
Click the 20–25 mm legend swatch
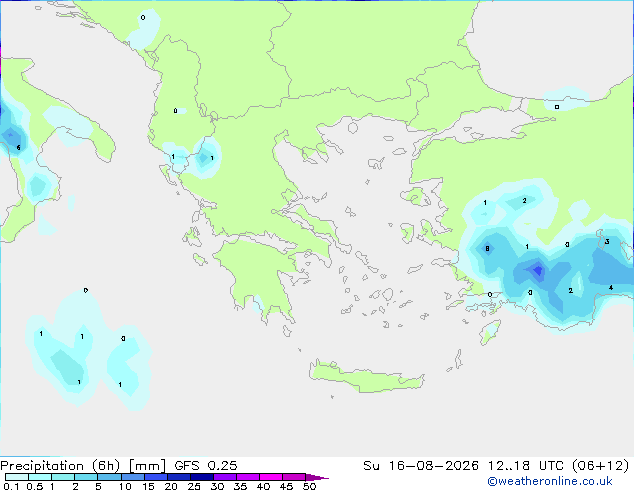pos(178,477)
